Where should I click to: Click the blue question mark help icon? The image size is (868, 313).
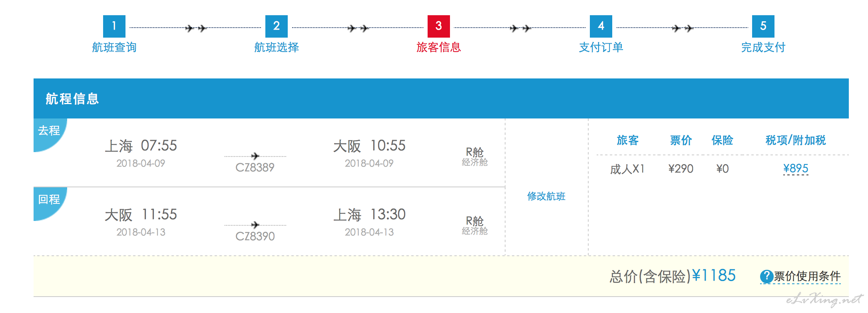click(766, 276)
